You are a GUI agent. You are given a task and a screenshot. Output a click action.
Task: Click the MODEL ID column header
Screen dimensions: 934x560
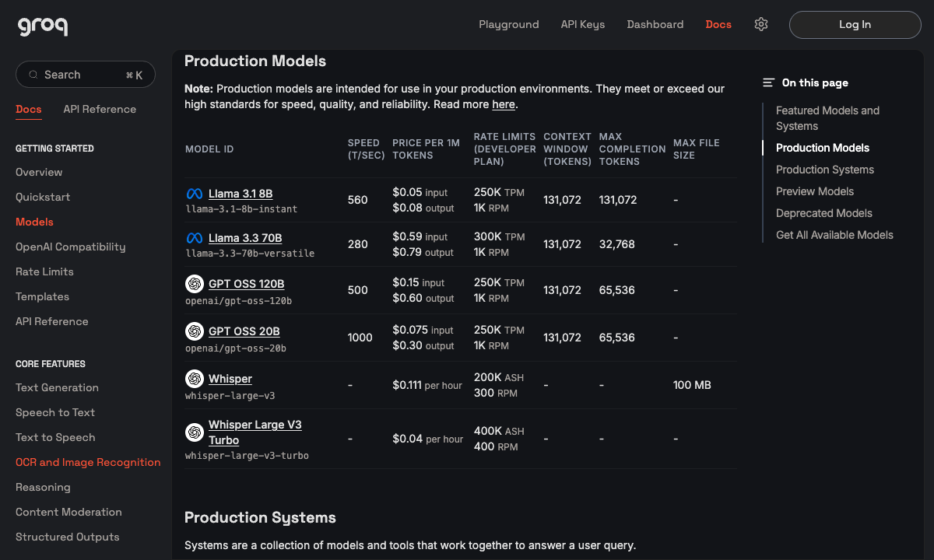(x=209, y=149)
